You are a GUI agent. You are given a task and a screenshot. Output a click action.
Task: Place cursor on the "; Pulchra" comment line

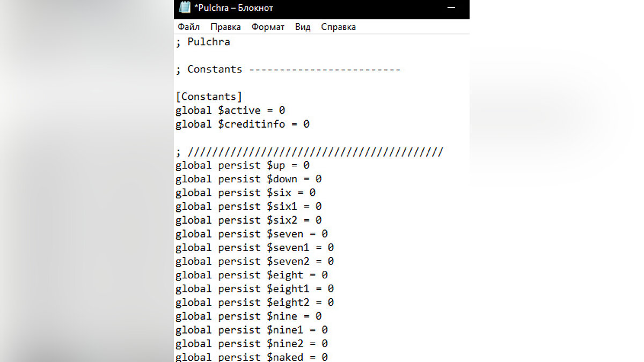click(x=203, y=42)
